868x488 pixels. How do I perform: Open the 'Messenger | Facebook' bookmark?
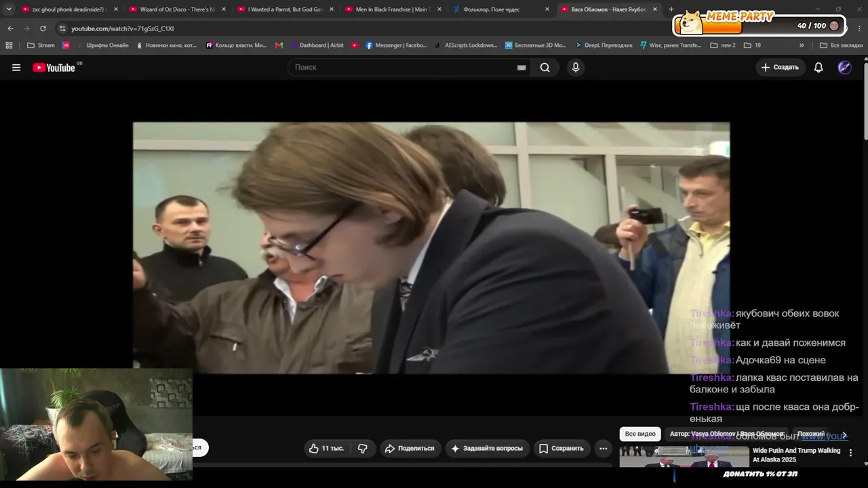click(397, 45)
